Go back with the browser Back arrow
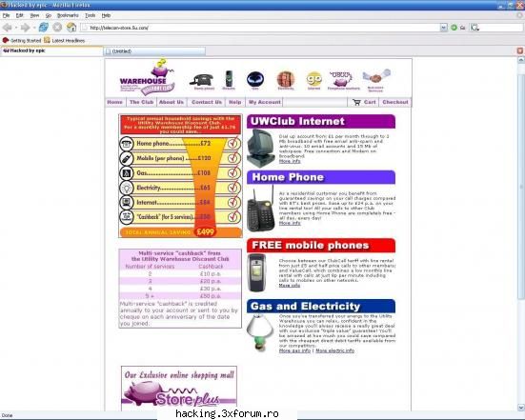Screen dimensions: 525x420 7,28
